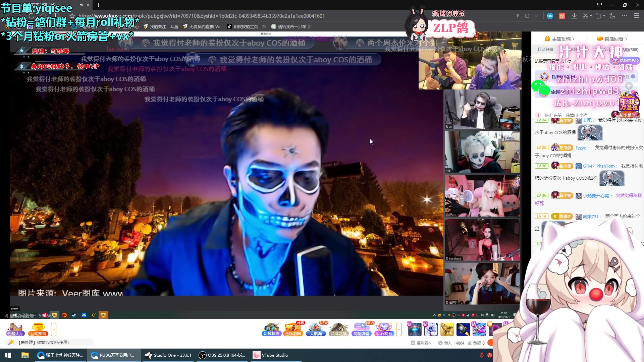Click the browser download icon

(574, 16)
